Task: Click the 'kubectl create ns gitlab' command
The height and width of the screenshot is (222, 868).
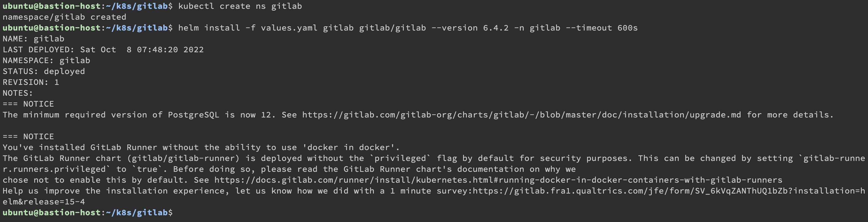Action: click(x=240, y=6)
